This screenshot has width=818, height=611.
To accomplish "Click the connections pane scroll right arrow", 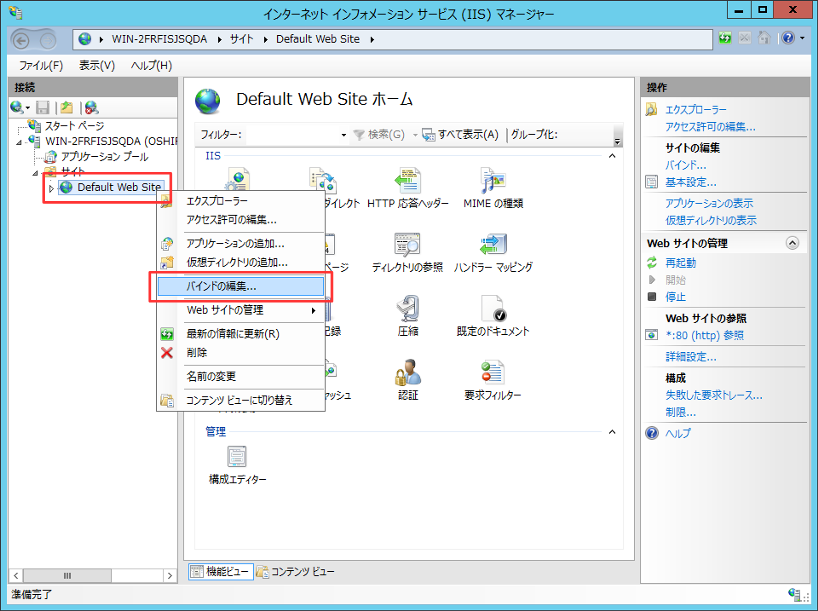I will (x=170, y=576).
